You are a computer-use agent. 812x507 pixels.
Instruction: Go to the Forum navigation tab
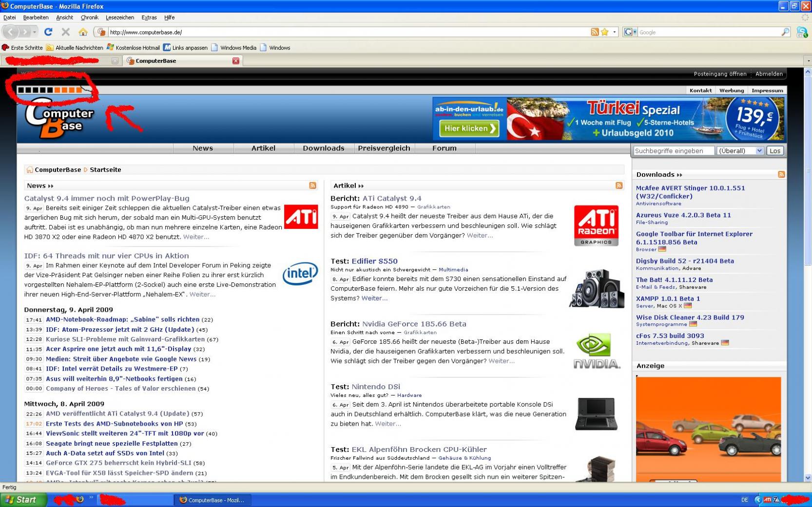coord(445,148)
